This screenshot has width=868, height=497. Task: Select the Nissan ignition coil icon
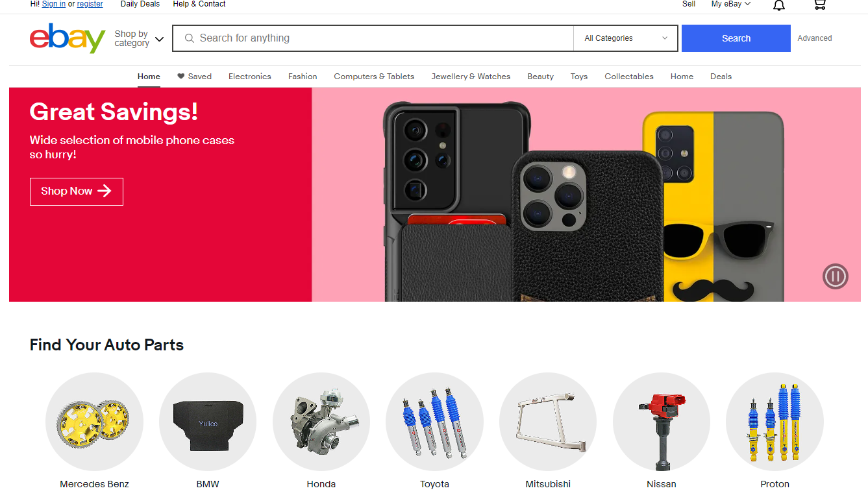click(x=662, y=421)
